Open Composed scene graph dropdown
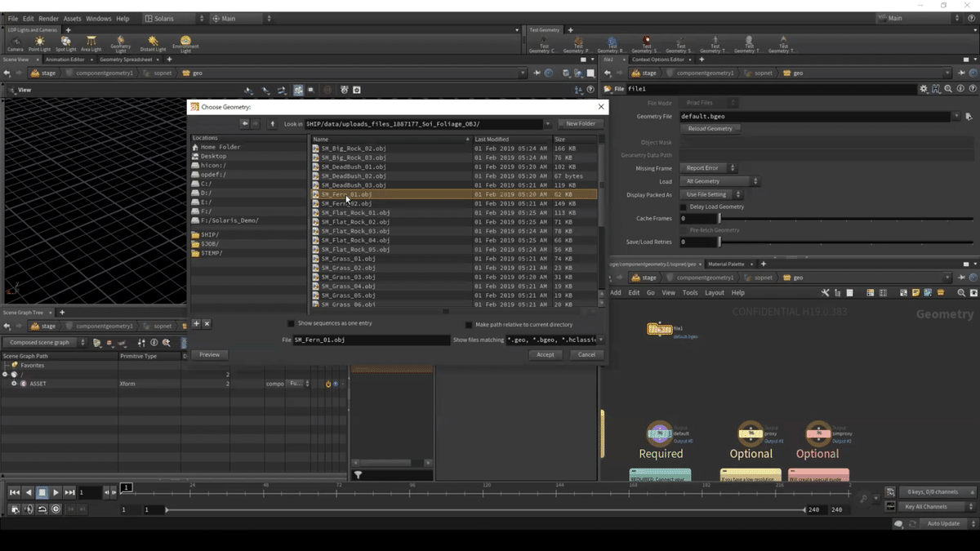Viewport: 980px width, 551px height. pos(45,343)
